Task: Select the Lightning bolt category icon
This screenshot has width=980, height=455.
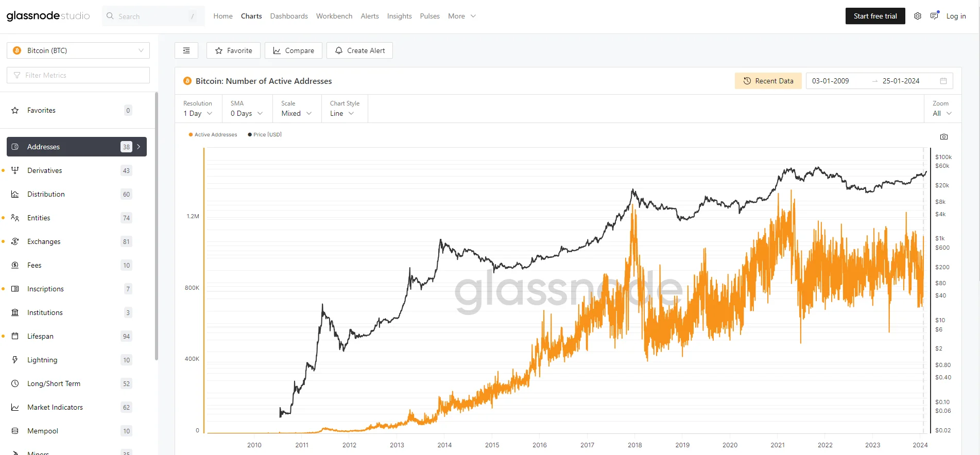Action: pyautogui.click(x=15, y=360)
